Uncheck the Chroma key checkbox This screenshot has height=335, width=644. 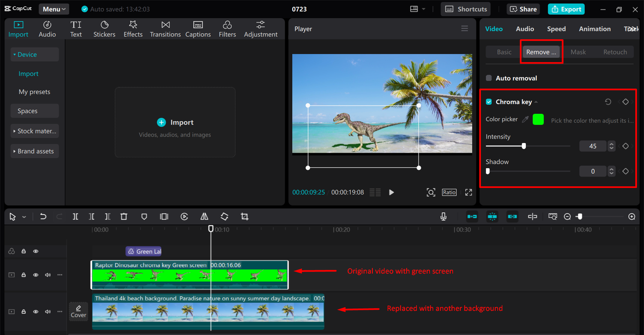pos(489,102)
